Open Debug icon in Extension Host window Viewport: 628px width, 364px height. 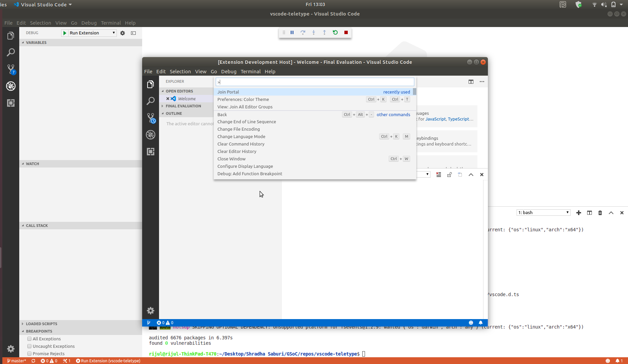click(x=151, y=135)
